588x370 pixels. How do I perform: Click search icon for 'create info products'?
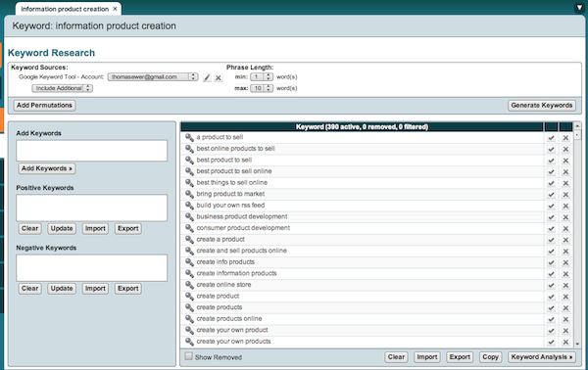click(x=189, y=262)
